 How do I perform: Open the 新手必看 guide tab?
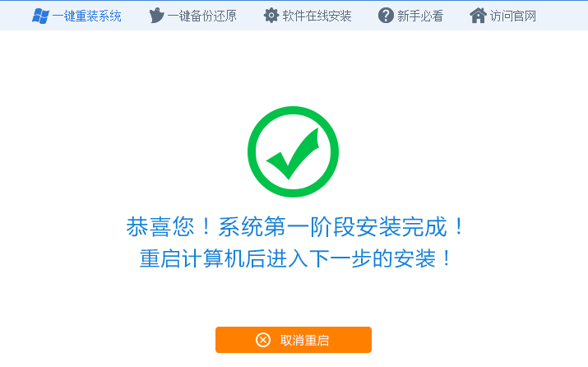point(411,16)
